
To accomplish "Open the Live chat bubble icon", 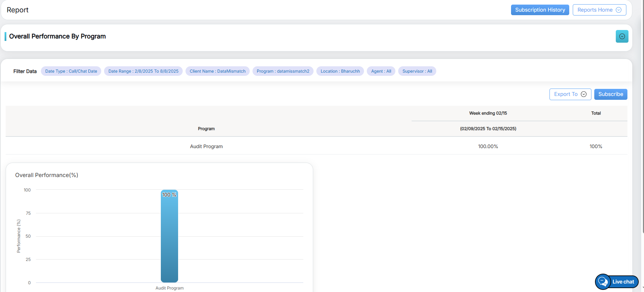I will coord(603,281).
